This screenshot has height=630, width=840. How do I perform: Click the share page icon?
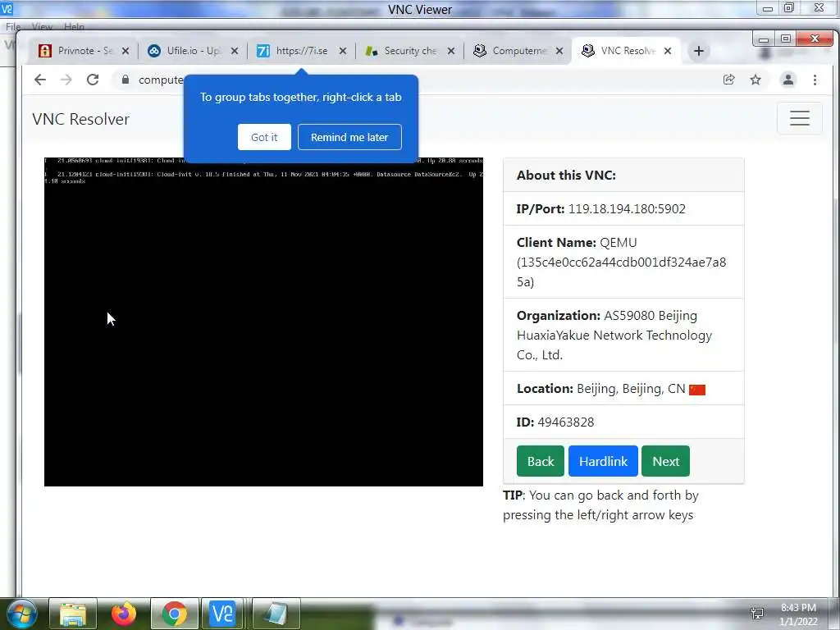[x=728, y=80]
